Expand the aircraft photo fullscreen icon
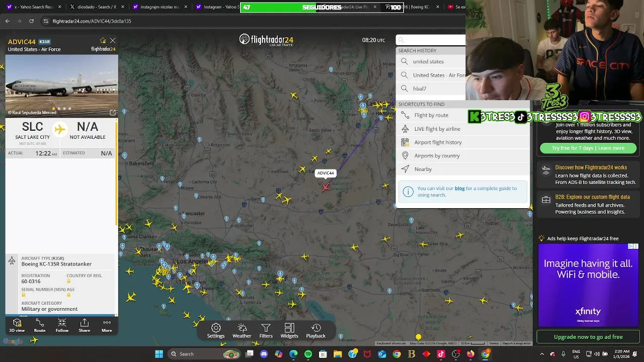The height and width of the screenshot is (362, 644). click(x=113, y=112)
